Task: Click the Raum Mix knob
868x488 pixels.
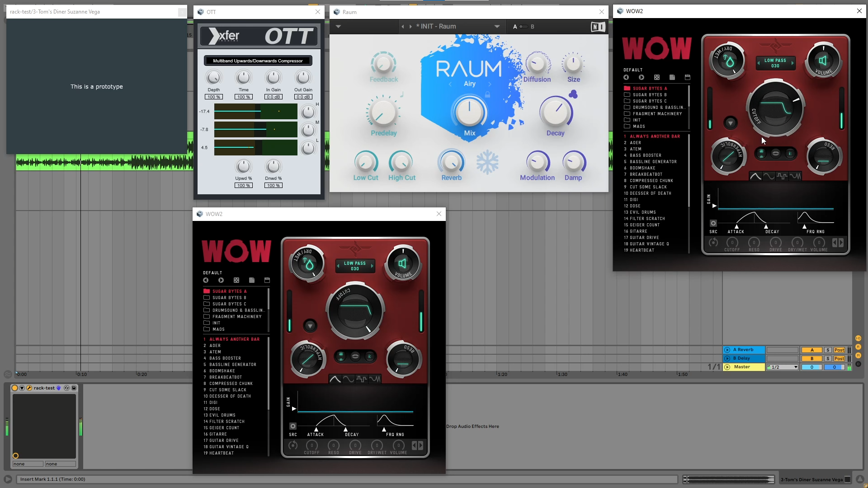Action: [x=469, y=112]
